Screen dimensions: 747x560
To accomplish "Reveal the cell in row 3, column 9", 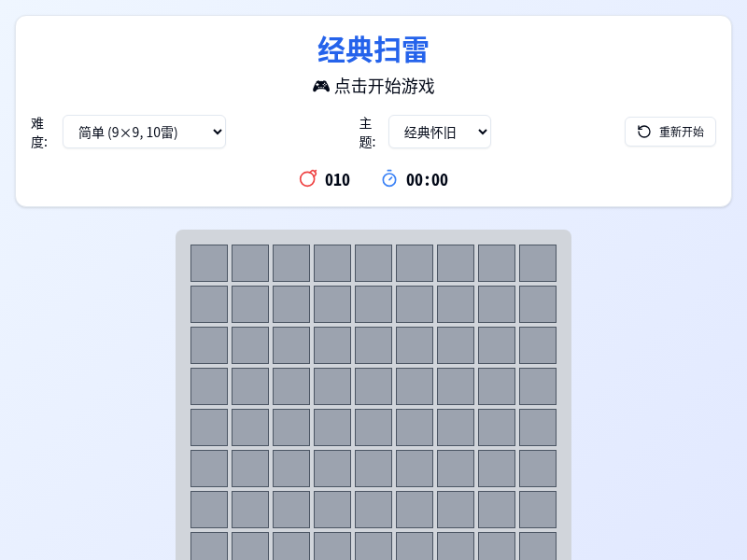I will click(x=538, y=345).
